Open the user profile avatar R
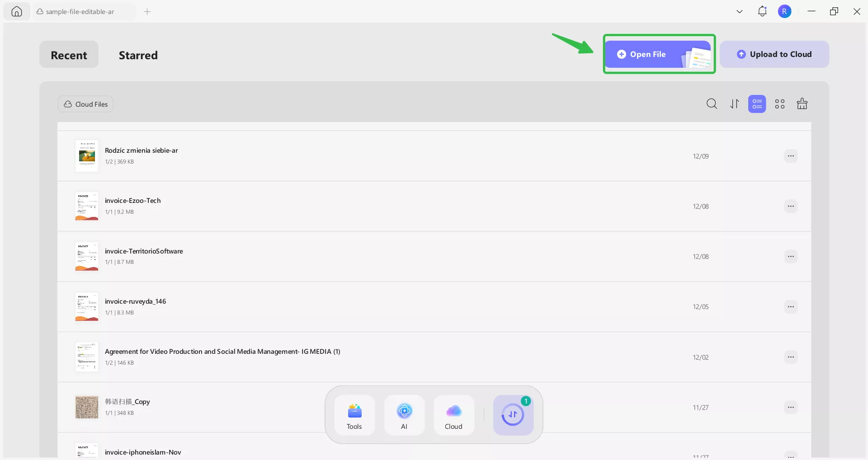This screenshot has width=868, height=460. 785,11
